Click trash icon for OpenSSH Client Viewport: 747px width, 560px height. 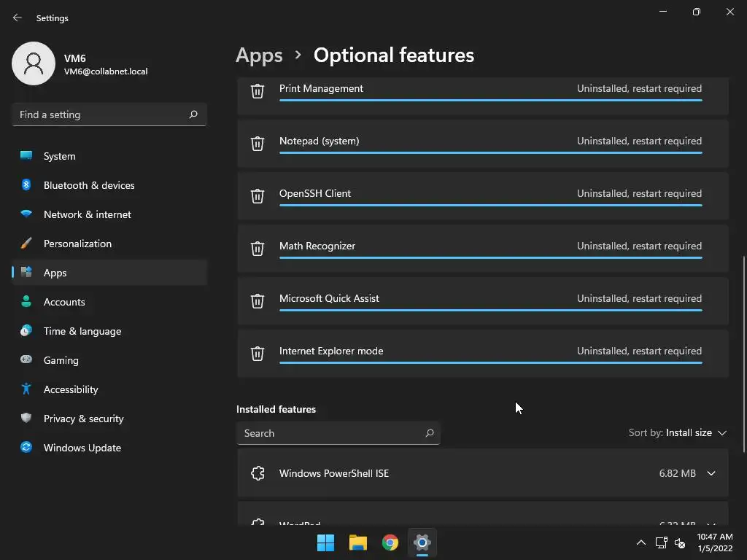coord(258,196)
